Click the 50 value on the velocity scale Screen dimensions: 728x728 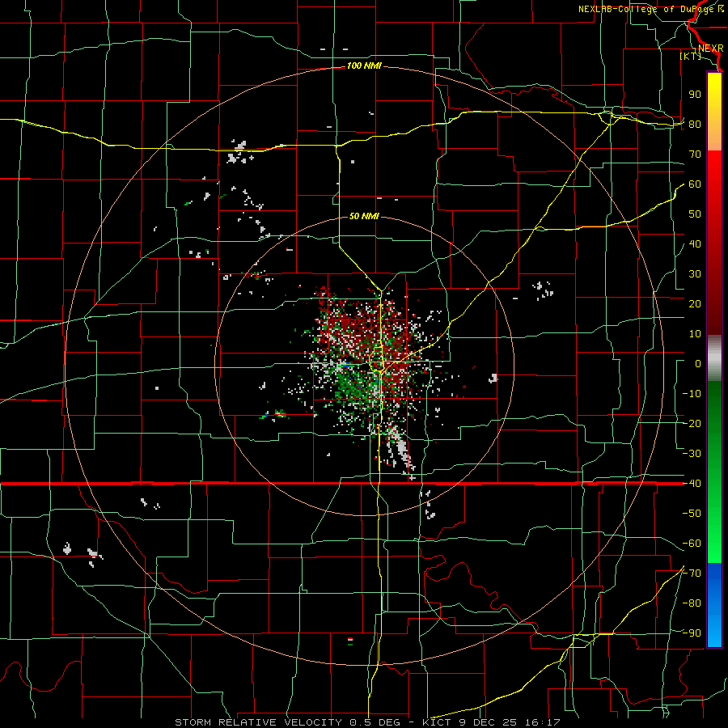click(695, 214)
